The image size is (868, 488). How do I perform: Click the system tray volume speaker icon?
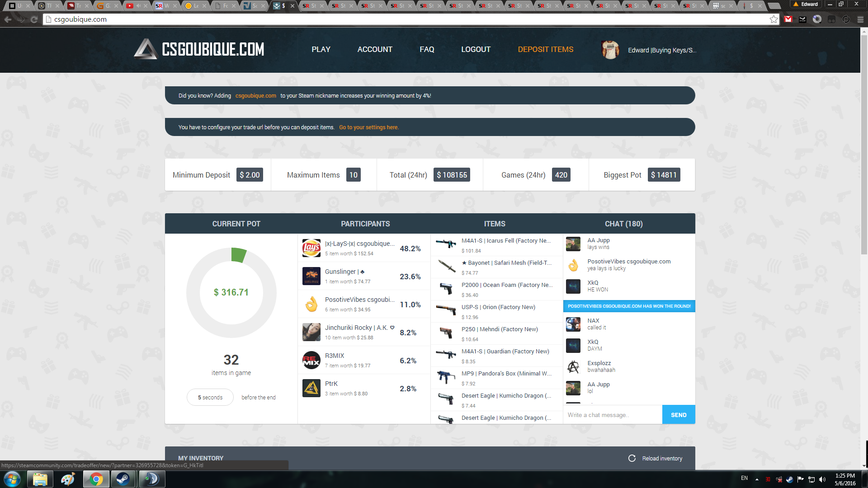click(822, 479)
